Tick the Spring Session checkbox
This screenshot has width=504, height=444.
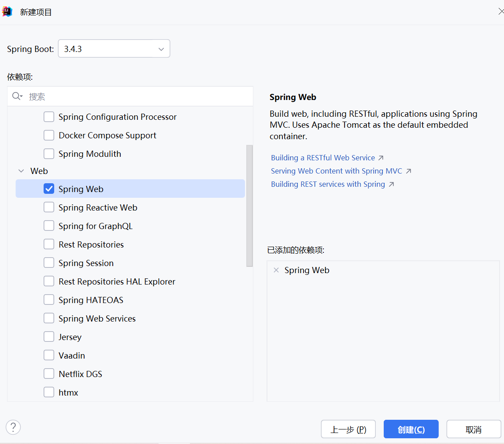pos(49,263)
